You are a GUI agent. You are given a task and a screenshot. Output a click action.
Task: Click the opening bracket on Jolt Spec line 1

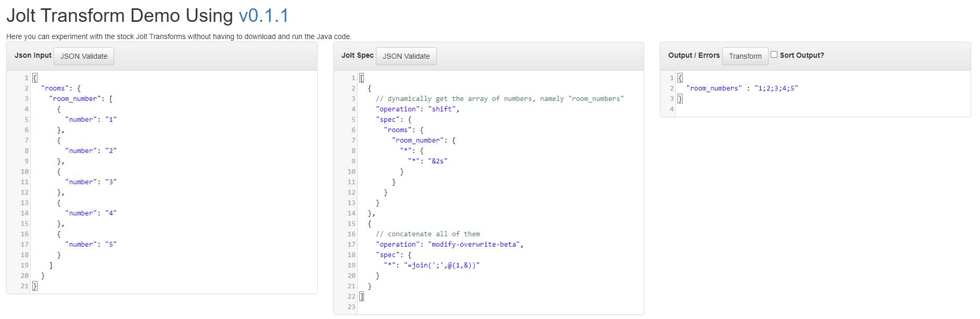point(362,78)
